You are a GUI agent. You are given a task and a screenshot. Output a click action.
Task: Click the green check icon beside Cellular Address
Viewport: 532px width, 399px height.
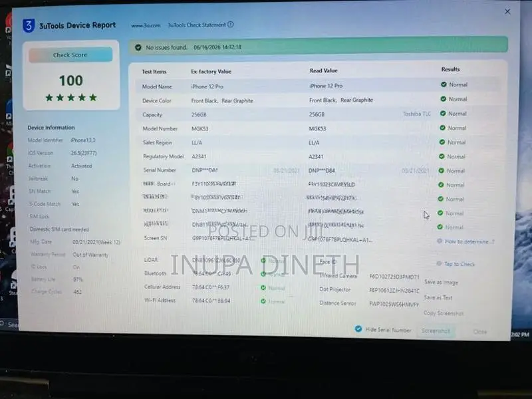tap(263, 288)
